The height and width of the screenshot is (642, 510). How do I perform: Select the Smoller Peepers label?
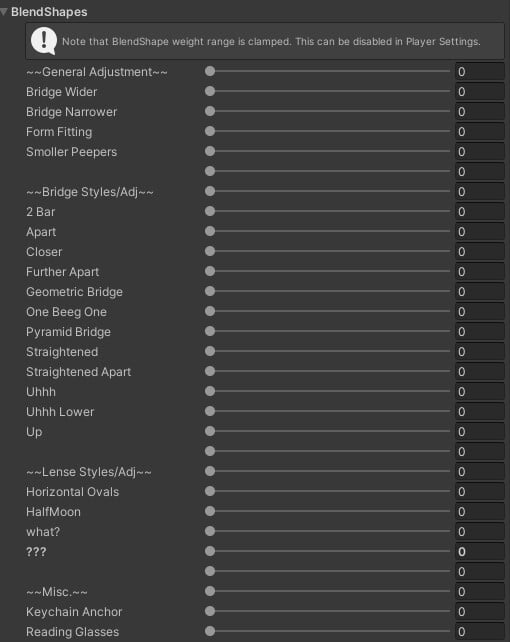pos(72,152)
